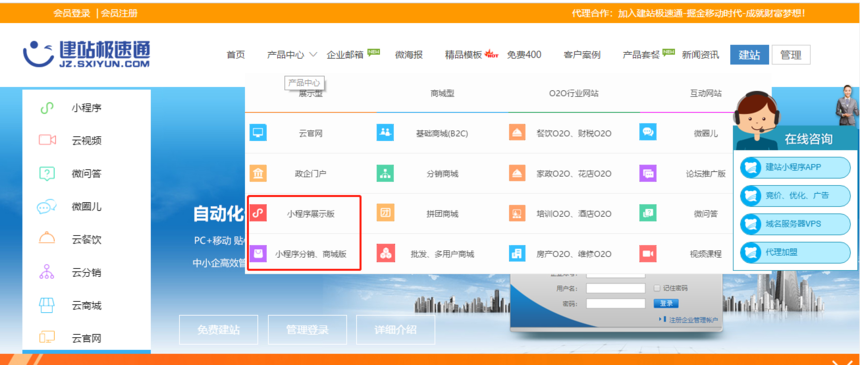Click the 批发、多用户商城 red icon
This screenshot has height=365, width=860.
pyautogui.click(x=385, y=254)
